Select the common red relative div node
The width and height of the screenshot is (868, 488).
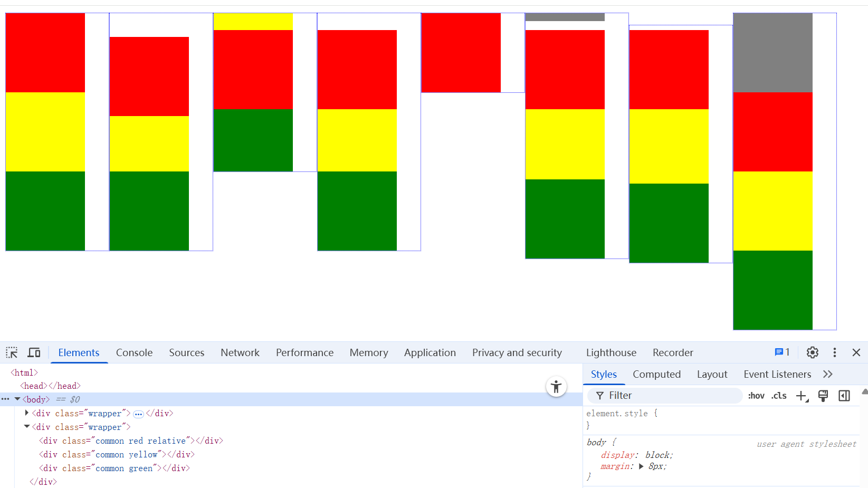[131, 441]
